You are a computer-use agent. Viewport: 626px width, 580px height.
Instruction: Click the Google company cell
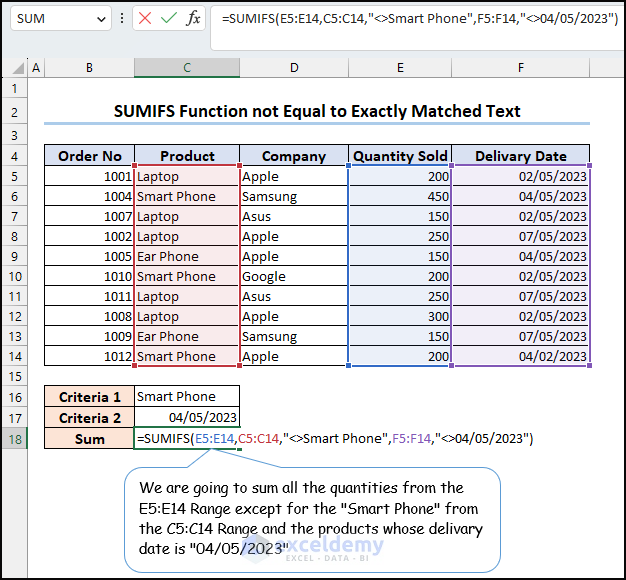tap(294, 276)
